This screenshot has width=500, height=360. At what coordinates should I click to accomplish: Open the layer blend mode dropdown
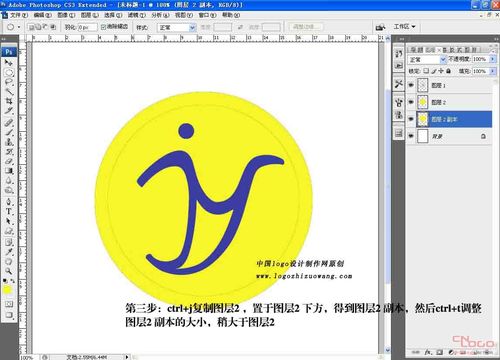pyautogui.click(x=427, y=59)
